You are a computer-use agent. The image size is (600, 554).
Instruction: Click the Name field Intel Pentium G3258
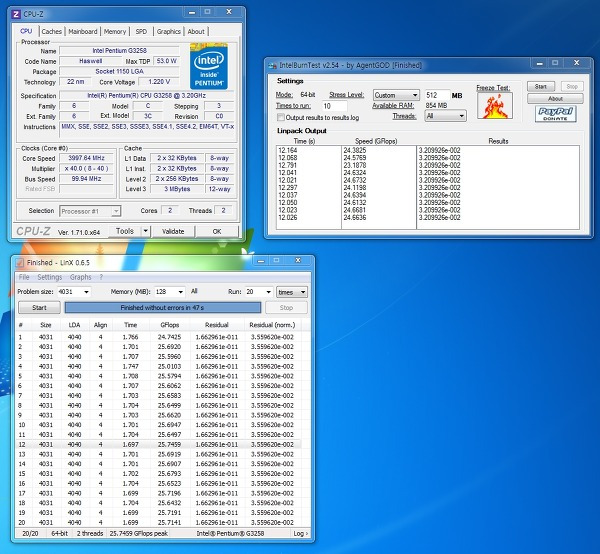tap(119, 51)
